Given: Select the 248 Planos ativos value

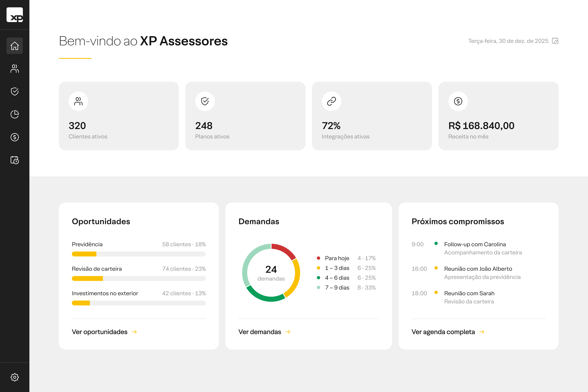Looking at the screenshot, I should 204,126.
